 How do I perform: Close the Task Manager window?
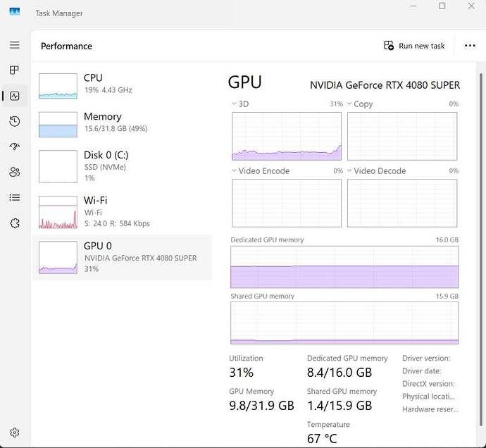pyautogui.click(x=471, y=6)
